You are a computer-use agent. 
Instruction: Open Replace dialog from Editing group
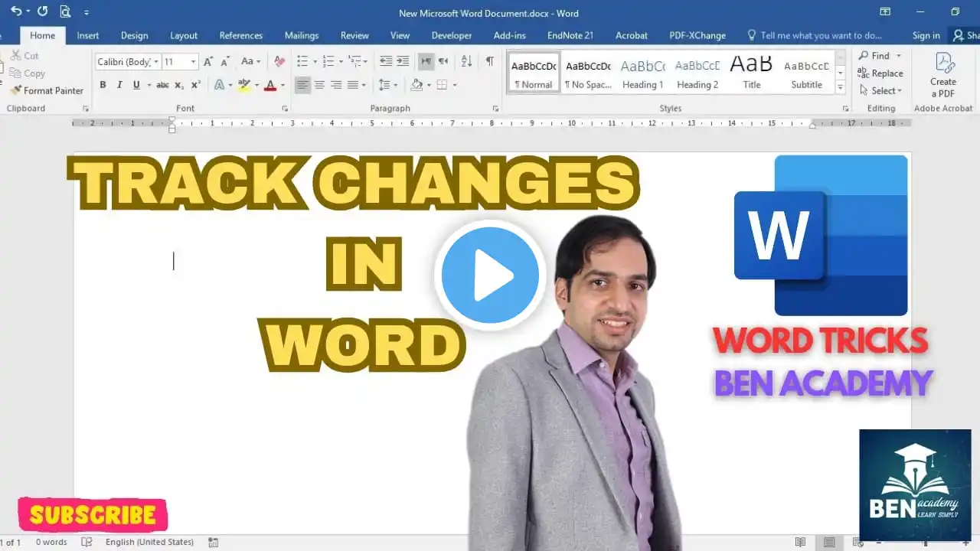coord(880,73)
